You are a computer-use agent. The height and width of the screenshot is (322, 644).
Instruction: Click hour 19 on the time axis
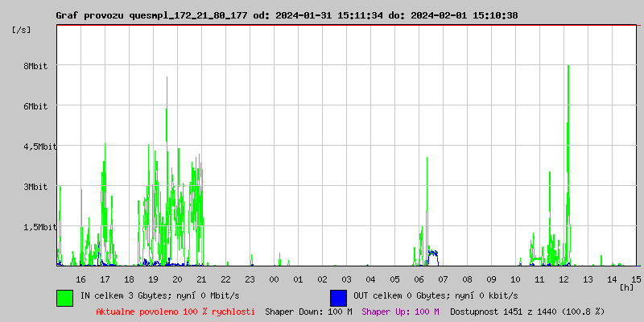point(153,279)
